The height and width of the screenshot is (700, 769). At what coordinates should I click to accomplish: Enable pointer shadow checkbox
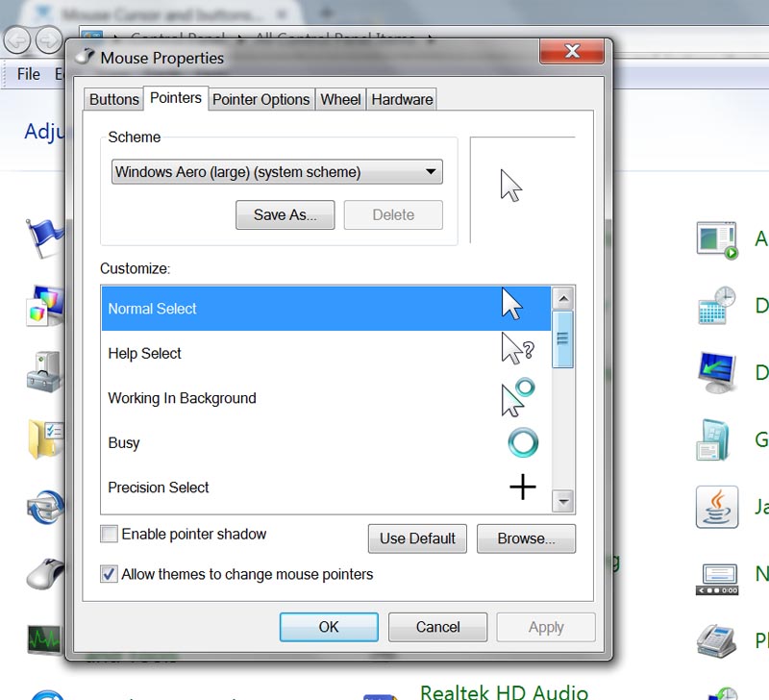pyautogui.click(x=110, y=534)
